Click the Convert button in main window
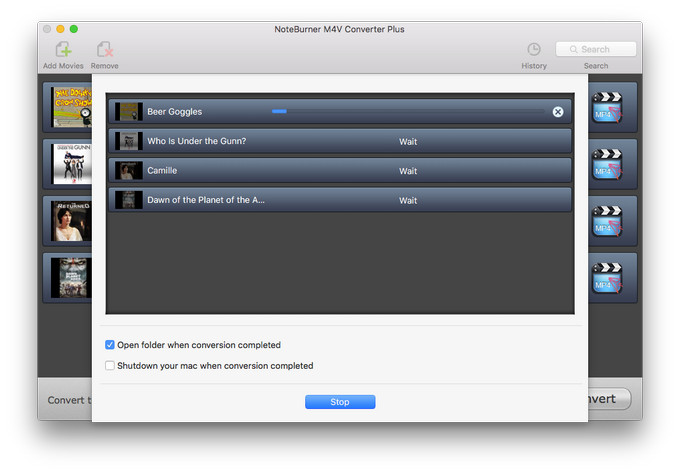Screen dimensions: 680x474 point(609,399)
